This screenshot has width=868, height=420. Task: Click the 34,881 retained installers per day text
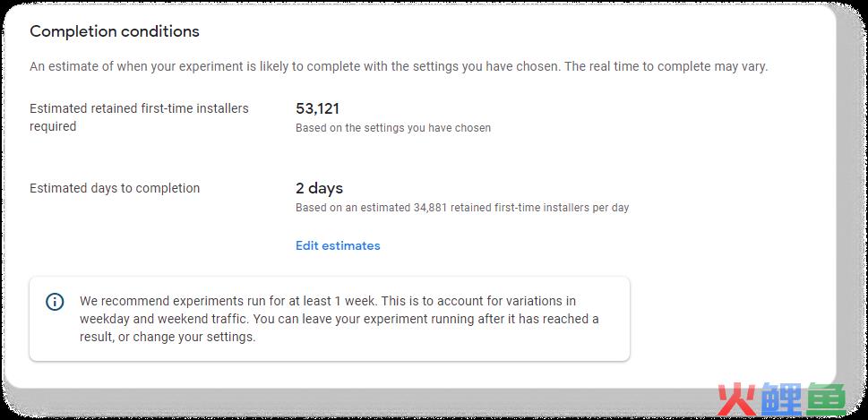[462, 208]
